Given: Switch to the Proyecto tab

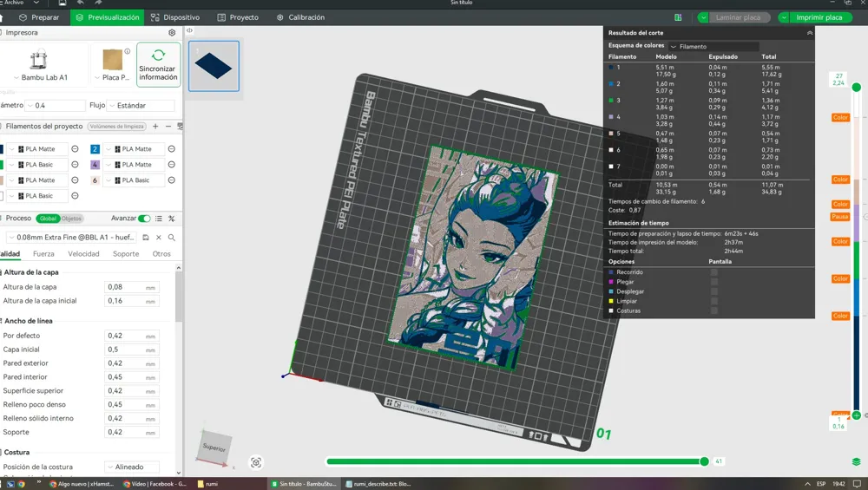Looking at the screenshot, I should (238, 17).
